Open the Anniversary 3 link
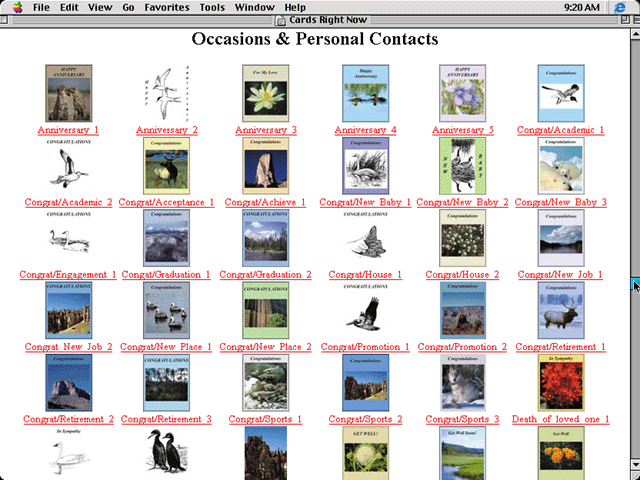The image size is (640, 480). [x=266, y=130]
